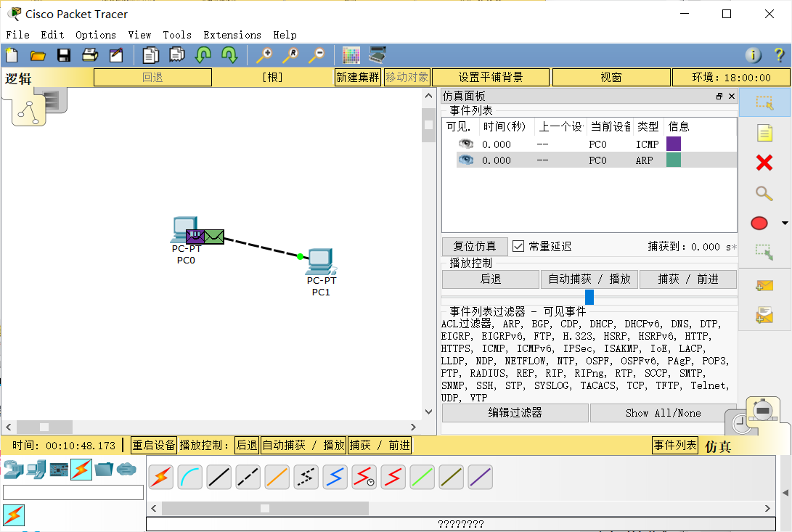Uncheck the 常量延迟 checkbox

click(x=518, y=246)
